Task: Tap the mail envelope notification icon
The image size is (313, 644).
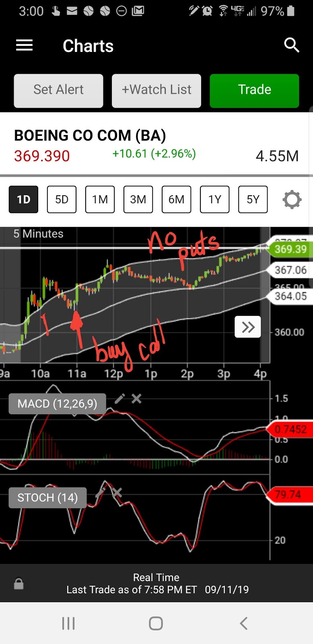Action: [72, 11]
